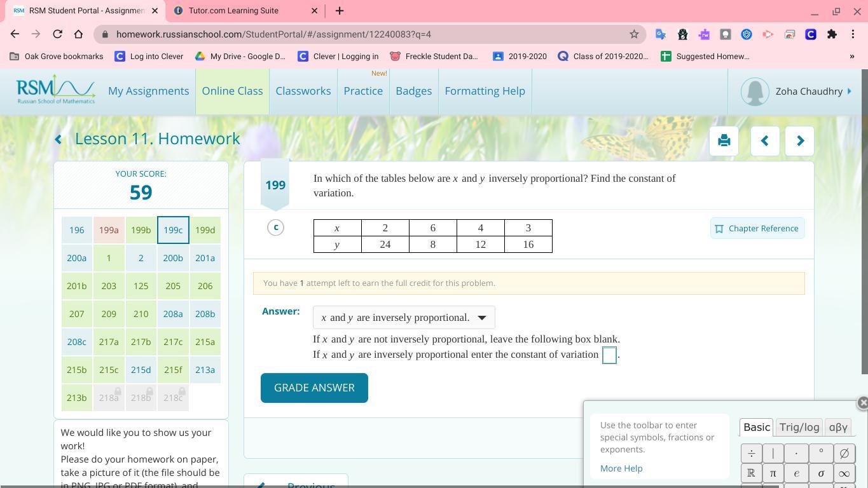Open the inversely proportional answer dropdown
The height and width of the screenshot is (488, 868).
coord(404,318)
